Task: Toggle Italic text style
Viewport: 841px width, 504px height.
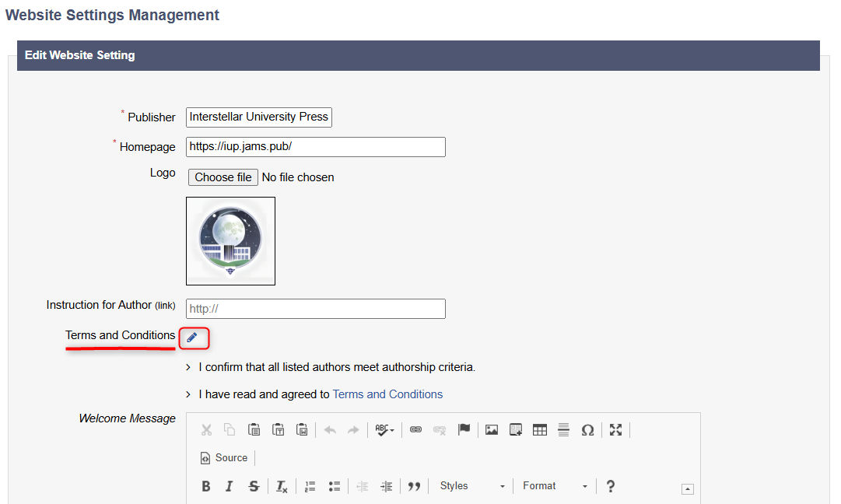Action: coord(230,486)
